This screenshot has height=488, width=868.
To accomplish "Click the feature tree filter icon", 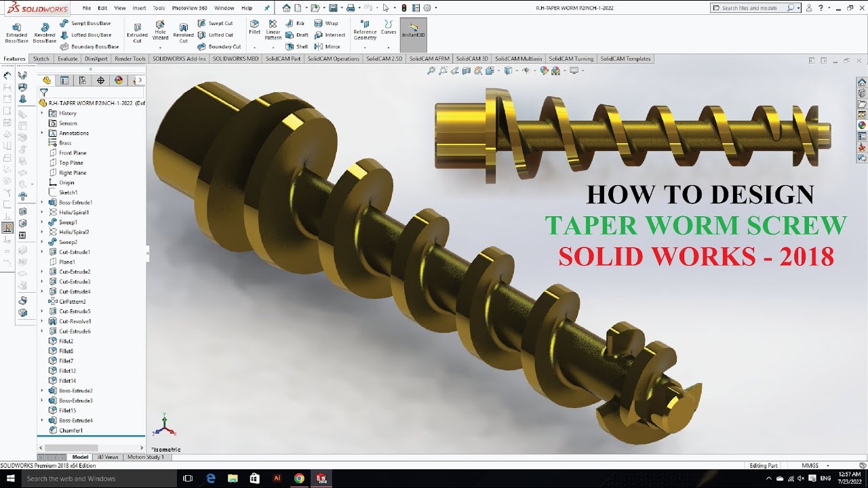I will click(44, 92).
